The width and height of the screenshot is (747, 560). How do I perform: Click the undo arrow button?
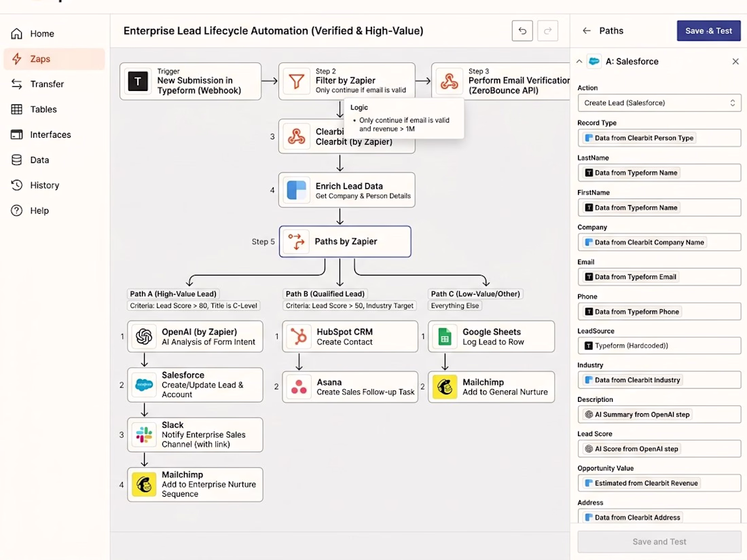tap(522, 31)
